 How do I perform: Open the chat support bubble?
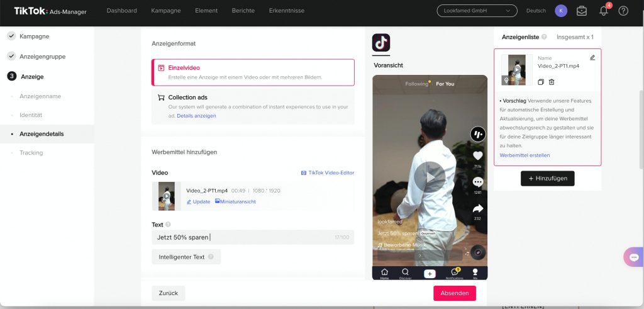634,257
